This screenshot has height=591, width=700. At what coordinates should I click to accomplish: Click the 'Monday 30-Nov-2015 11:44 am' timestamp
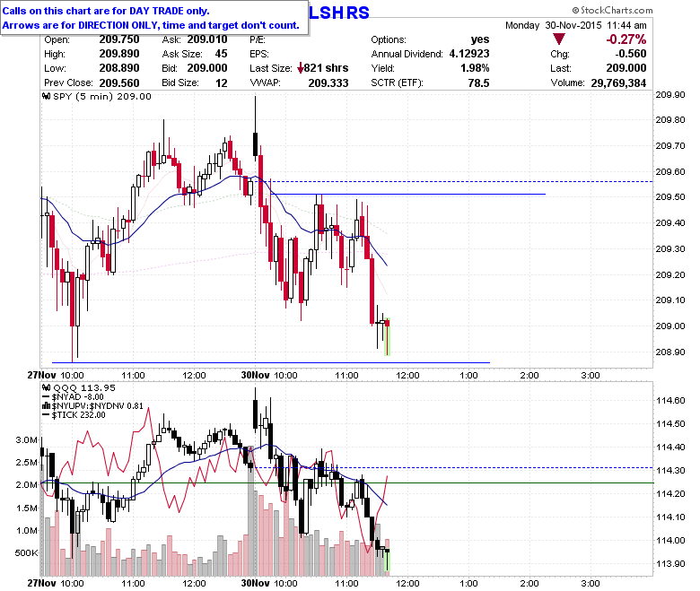click(x=576, y=25)
